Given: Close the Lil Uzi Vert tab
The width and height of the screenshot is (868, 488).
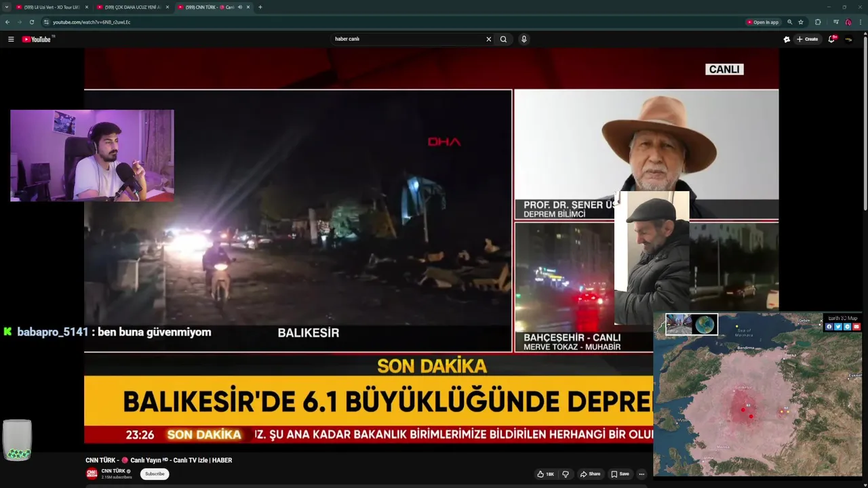Looking at the screenshot, I should (86, 7).
